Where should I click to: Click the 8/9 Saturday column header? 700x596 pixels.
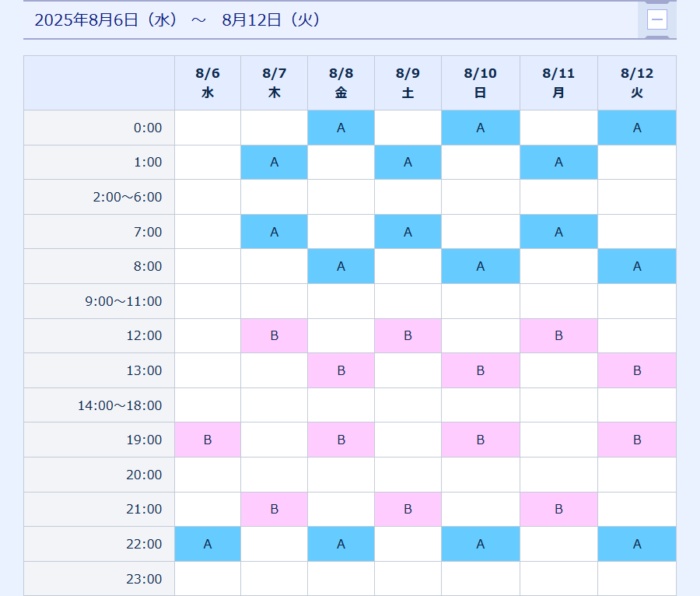point(408,82)
